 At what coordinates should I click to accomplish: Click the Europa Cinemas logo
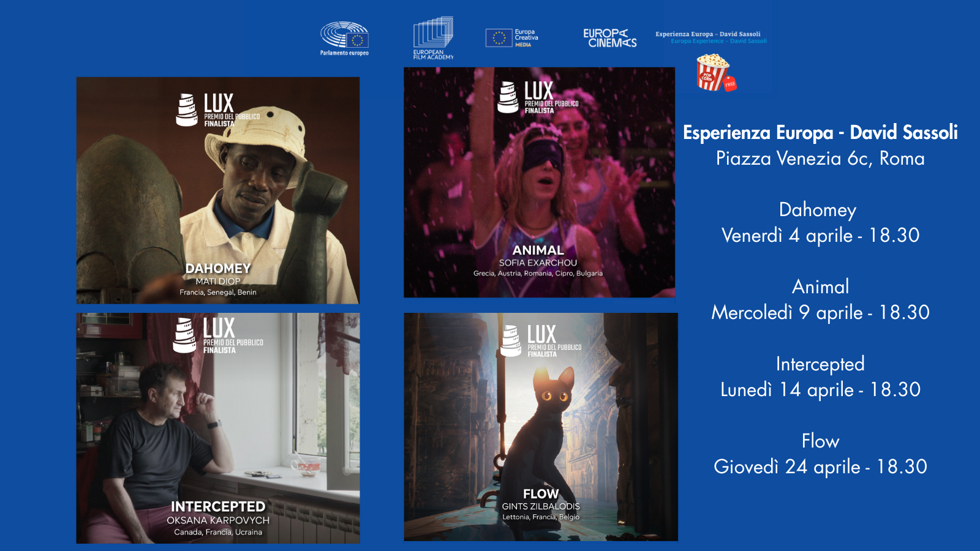(609, 38)
